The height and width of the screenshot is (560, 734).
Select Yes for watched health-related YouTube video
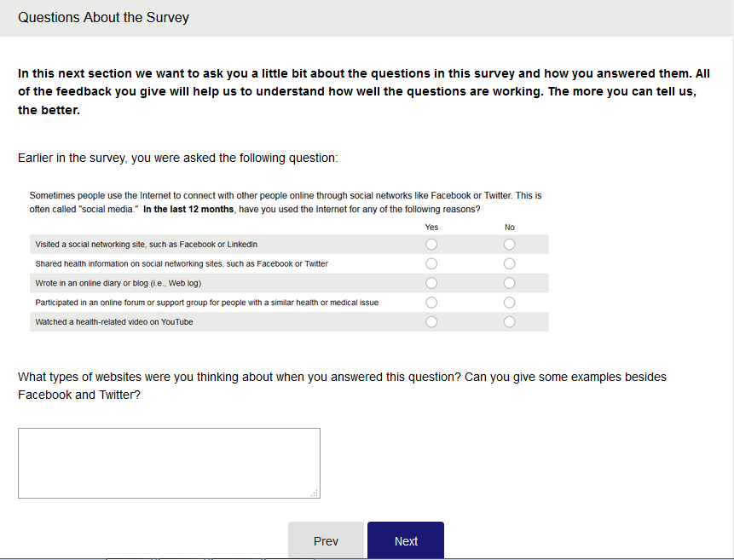point(431,321)
